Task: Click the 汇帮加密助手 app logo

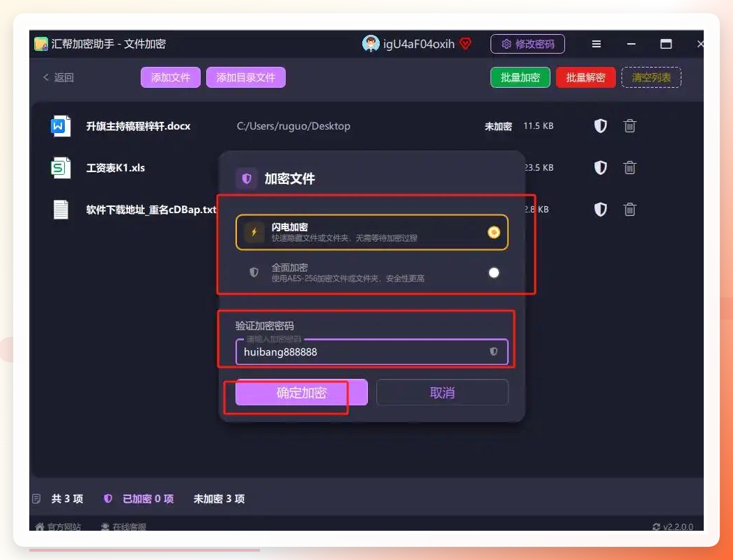Action: tap(41, 44)
